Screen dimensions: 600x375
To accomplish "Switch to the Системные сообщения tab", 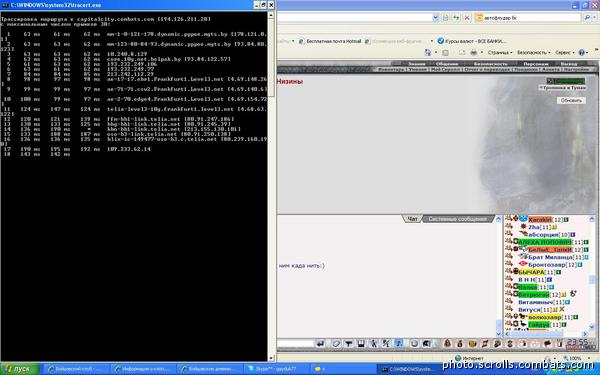I will pos(457,219).
